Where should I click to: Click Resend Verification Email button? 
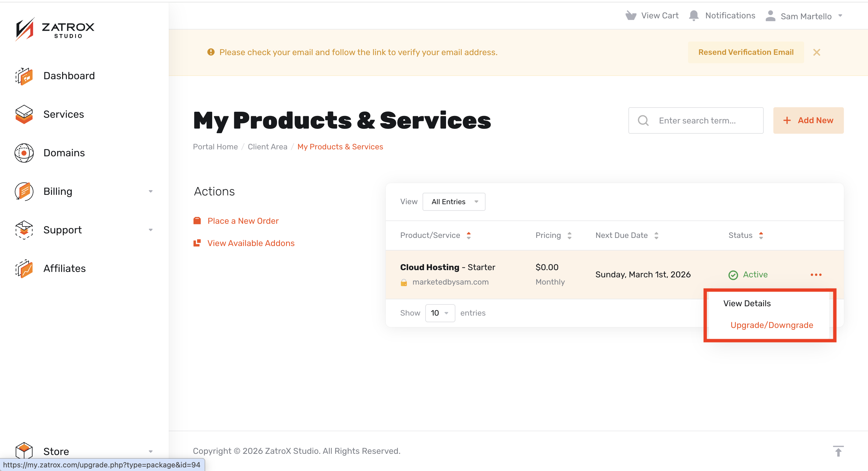pyautogui.click(x=746, y=52)
